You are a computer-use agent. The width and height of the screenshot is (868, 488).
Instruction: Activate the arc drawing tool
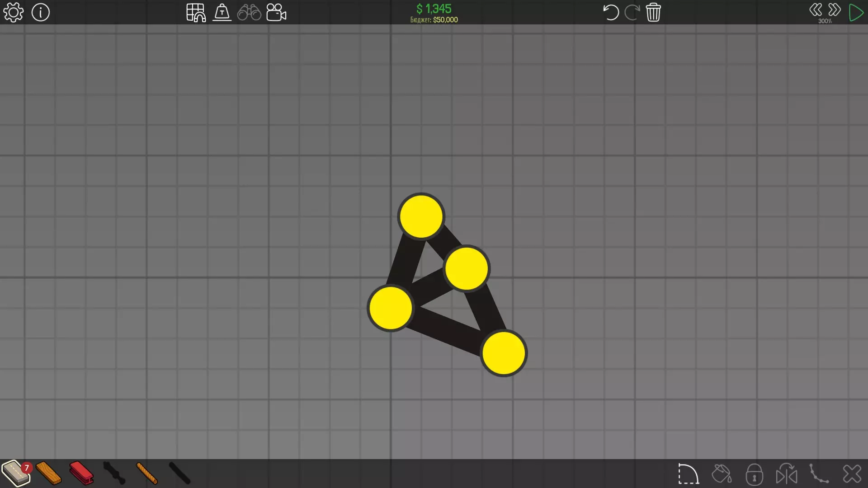pos(689,474)
